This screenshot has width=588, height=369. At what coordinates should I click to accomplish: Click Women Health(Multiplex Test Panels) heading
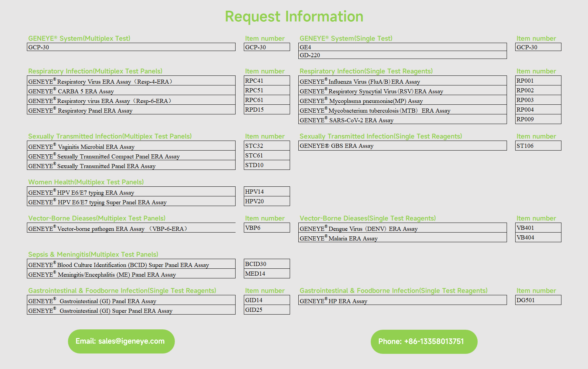coord(86,182)
